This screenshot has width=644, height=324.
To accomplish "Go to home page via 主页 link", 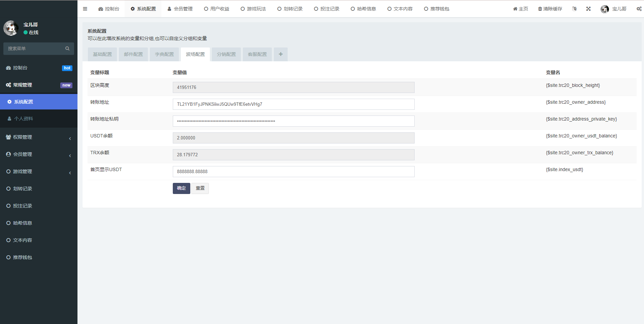I will pos(520,9).
